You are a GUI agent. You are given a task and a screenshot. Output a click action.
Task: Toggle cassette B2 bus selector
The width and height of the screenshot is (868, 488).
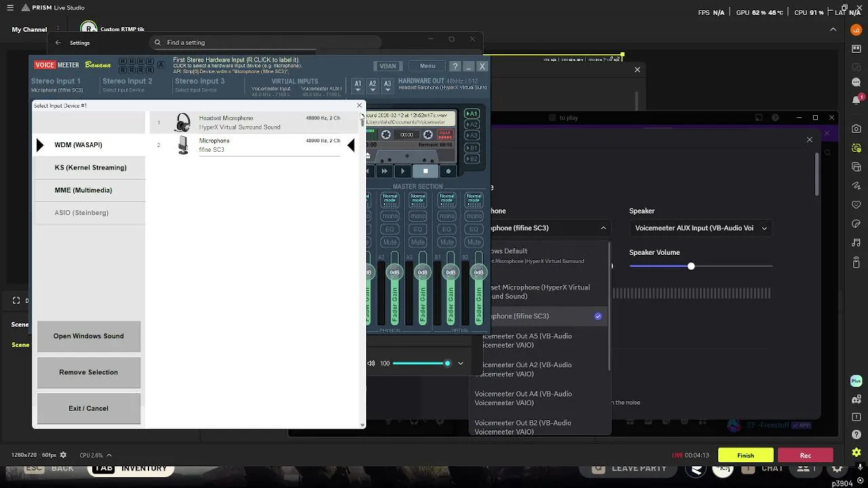[472, 159]
